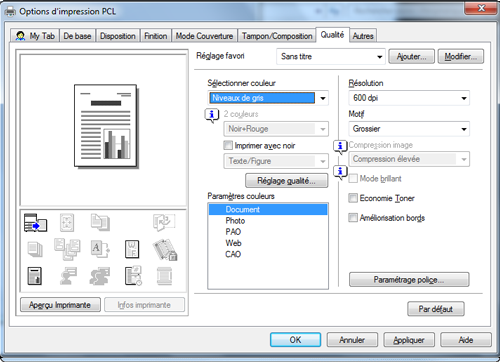Click the Modifier... button
500x362 pixels.
click(461, 56)
